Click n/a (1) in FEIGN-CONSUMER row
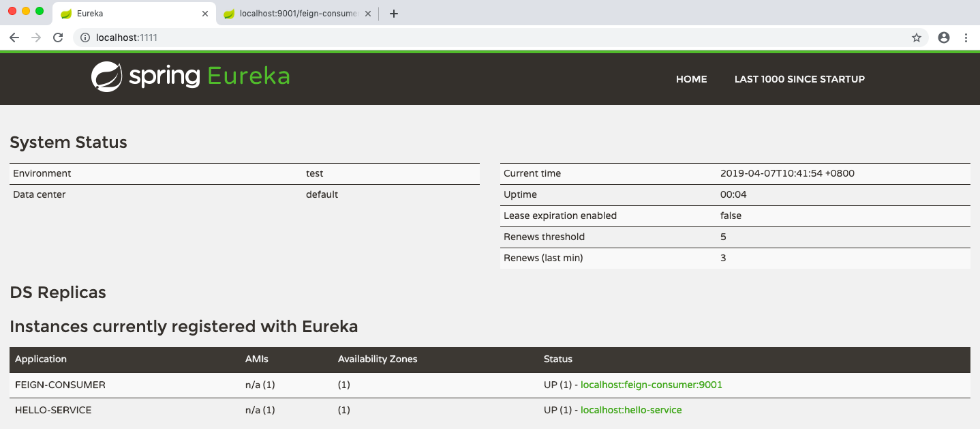This screenshot has height=429, width=980. click(x=260, y=385)
